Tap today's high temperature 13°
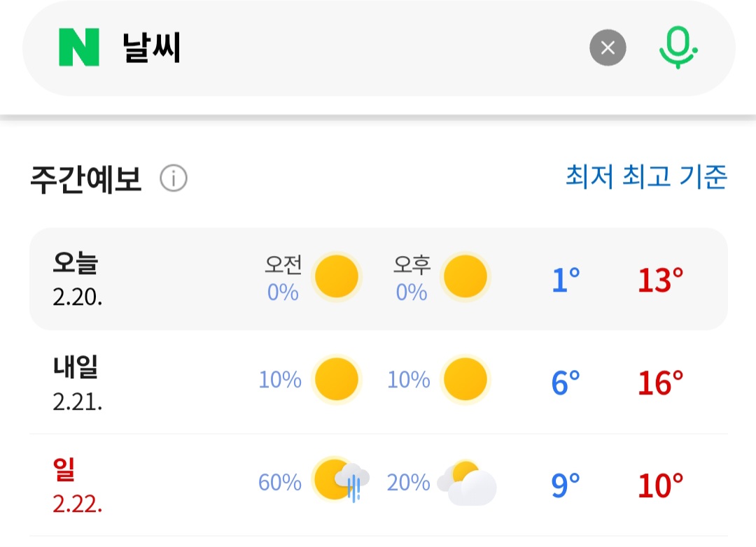 coord(660,279)
